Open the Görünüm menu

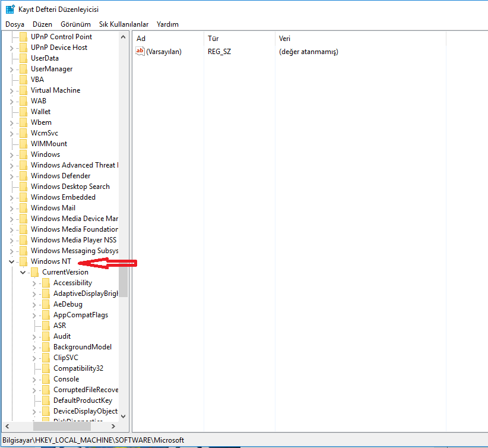(75, 24)
